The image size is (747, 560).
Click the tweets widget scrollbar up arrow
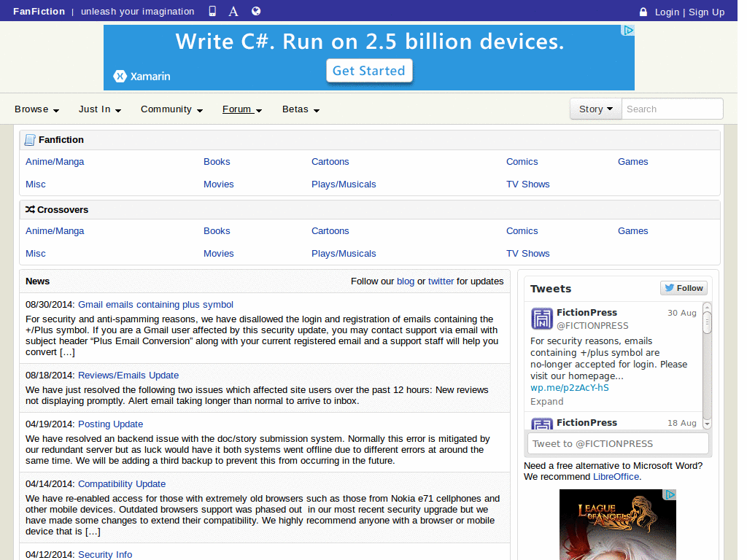[707, 307]
